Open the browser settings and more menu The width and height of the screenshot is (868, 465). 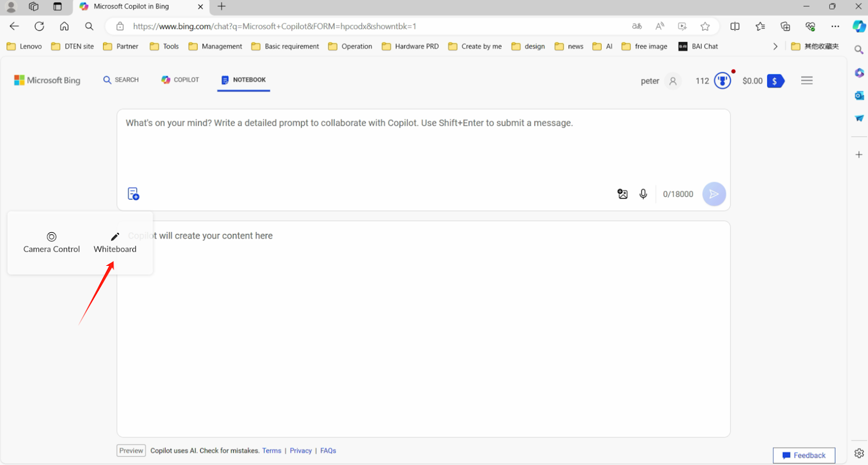835,26
